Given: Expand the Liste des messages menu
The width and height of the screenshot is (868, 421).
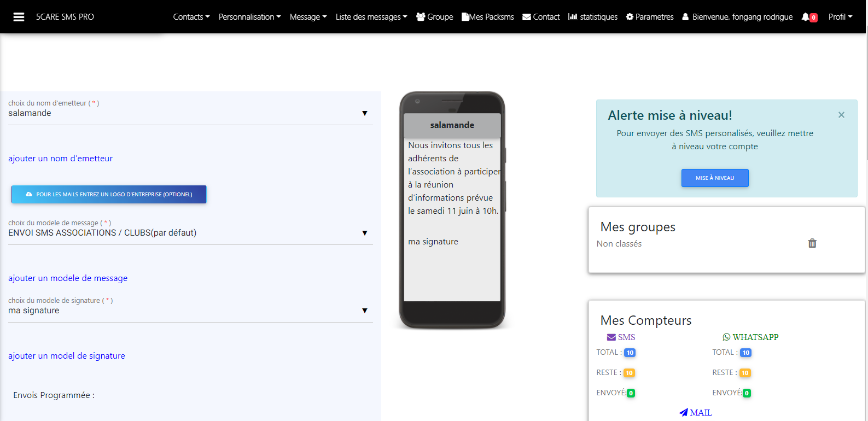Looking at the screenshot, I should [371, 17].
